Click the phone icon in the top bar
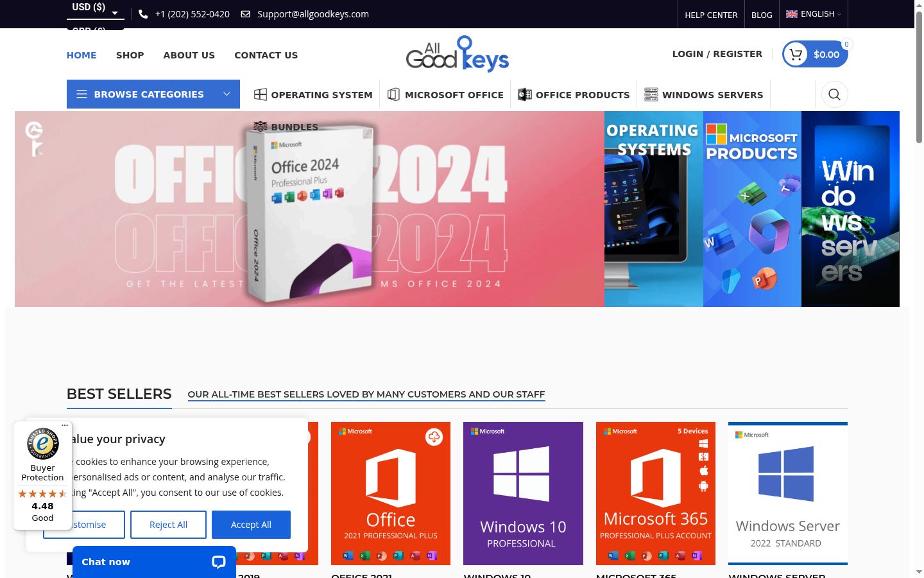Screen dimensions: 924x578 143,14
